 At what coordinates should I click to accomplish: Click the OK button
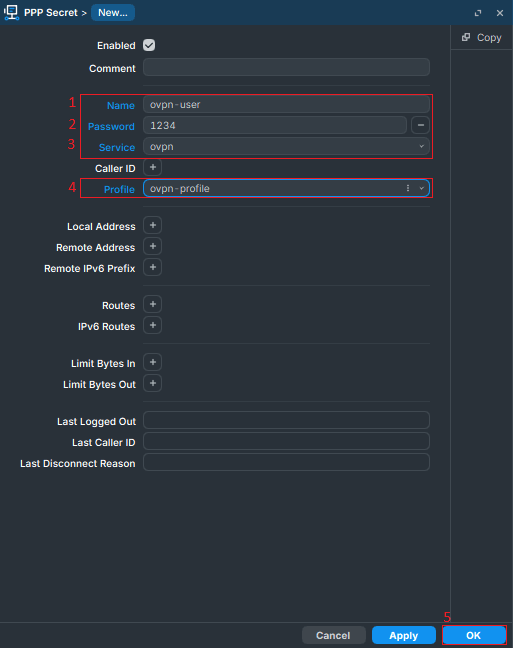tap(474, 635)
